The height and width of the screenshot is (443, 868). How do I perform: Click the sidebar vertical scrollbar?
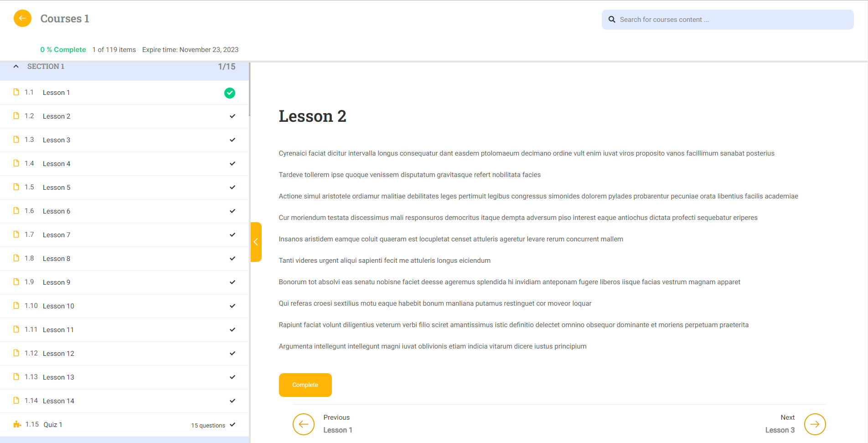(249, 89)
